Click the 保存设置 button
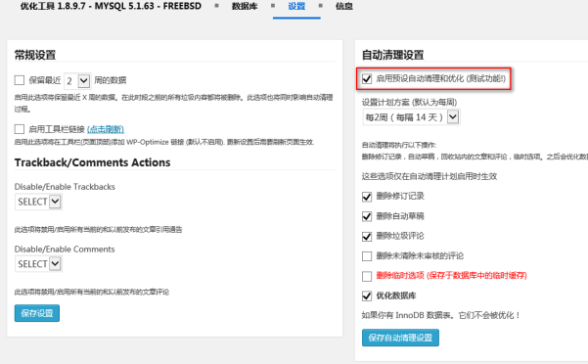The image size is (588, 364). (x=37, y=313)
